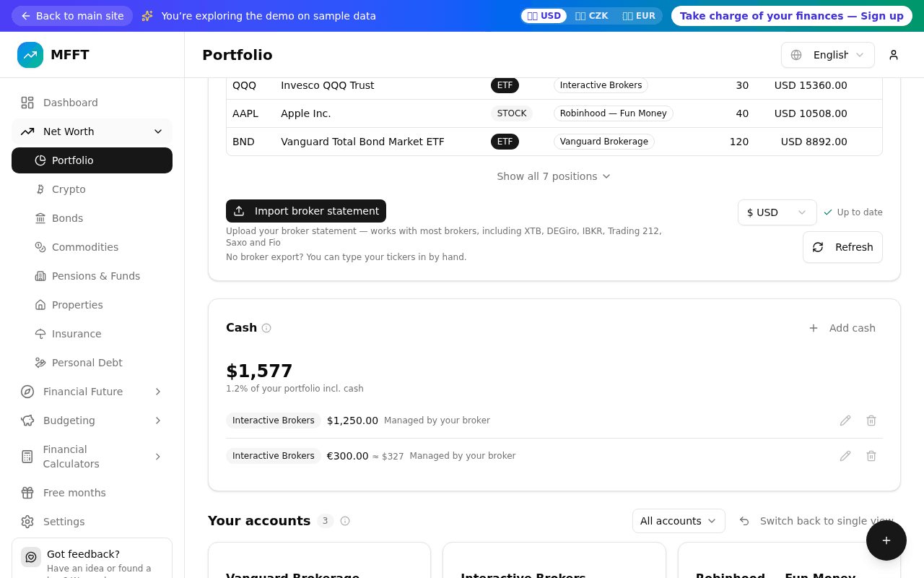Click Take charge of your finances Sign up
The image size is (924, 578).
(792, 16)
